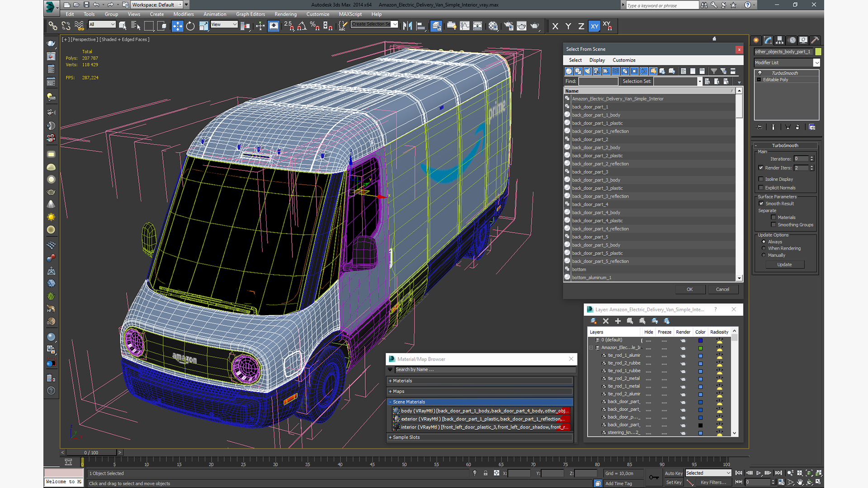Open the Modifiers menu
This screenshot has height=488, width=868.
click(184, 14)
